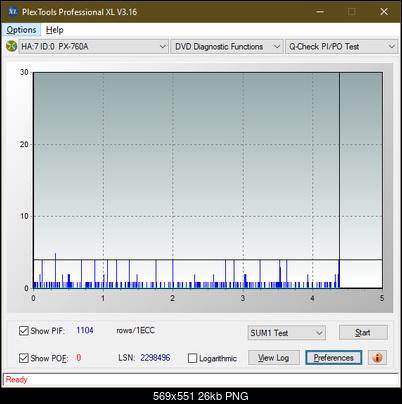This screenshot has width=402, height=404.
Task: Minimize the PlexTools window
Action: (320, 12)
